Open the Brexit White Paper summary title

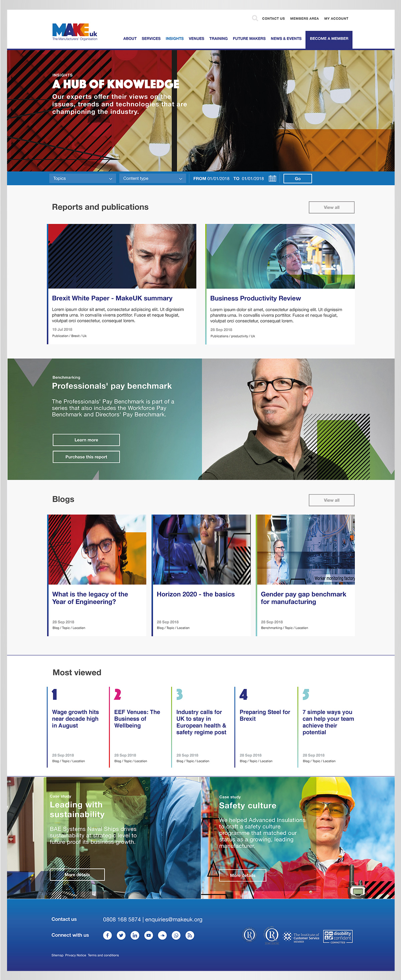pyautogui.click(x=112, y=298)
